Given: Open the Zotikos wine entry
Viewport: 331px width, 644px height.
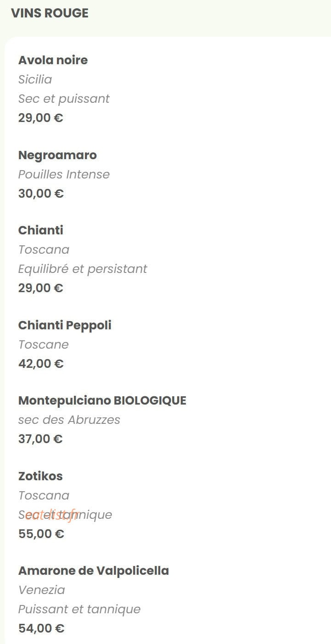Looking at the screenshot, I should tap(40, 476).
